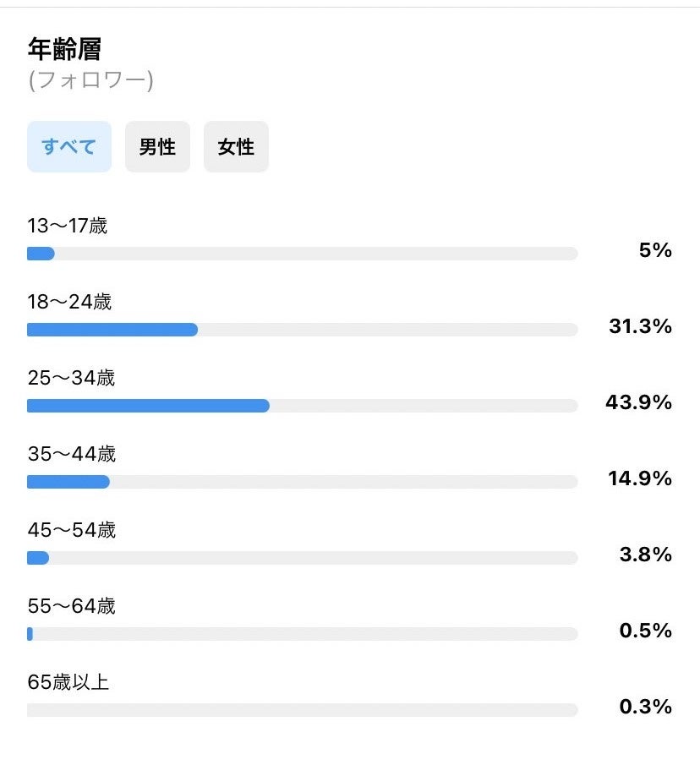Click the 5% percentage value
Viewport: 700px width, 776px height.
pyautogui.click(x=655, y=251)
